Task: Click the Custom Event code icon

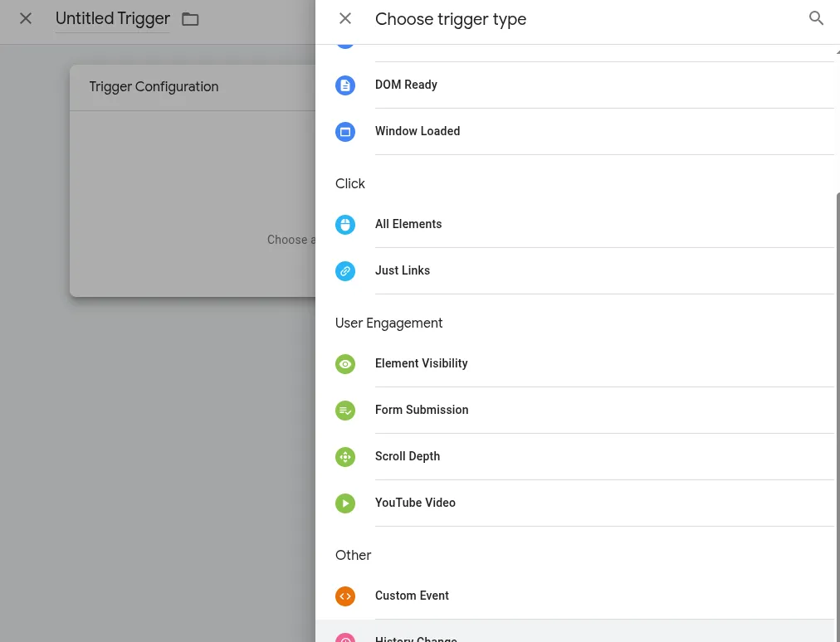Action: pos(345,596)
